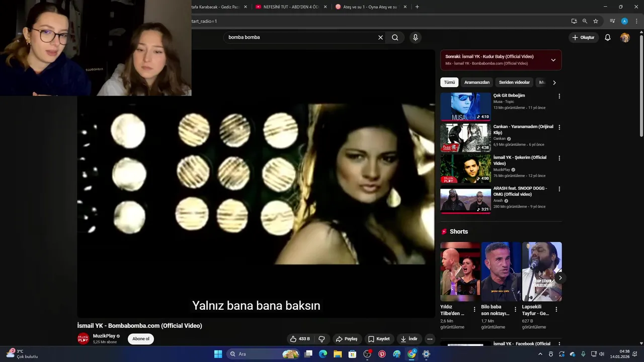
Task: Click the video title İsmail YK - Bombabomba.com
Action: (140, 326)
